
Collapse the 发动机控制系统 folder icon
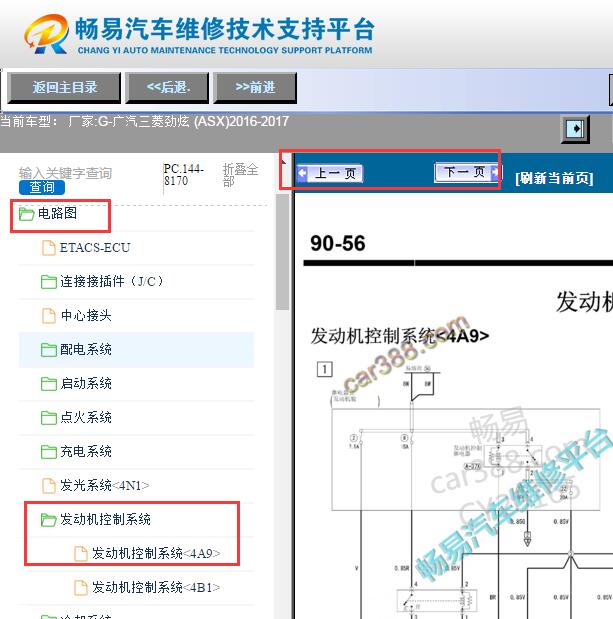click(x=49, y=520)
